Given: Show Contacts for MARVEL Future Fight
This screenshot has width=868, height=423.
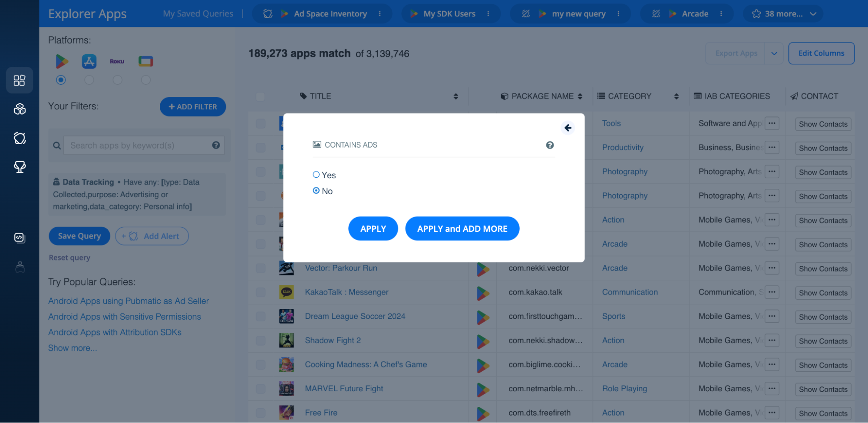Looking at the screenshot, I should tap(823, 390).
